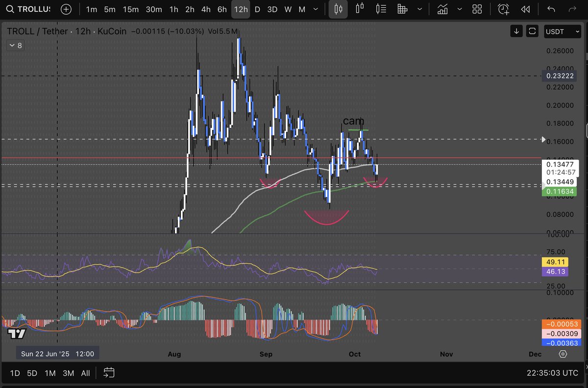Viewport: 588px width, 388px height.
Task: Click the yellow 49.11 RSI value label
Action: [554, 262]
